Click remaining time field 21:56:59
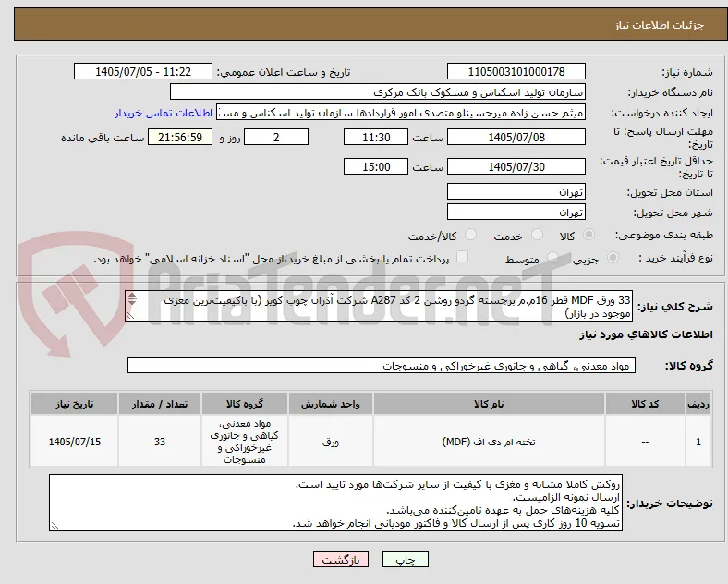This screenshot has width=728, height=584. coord(180,138)
